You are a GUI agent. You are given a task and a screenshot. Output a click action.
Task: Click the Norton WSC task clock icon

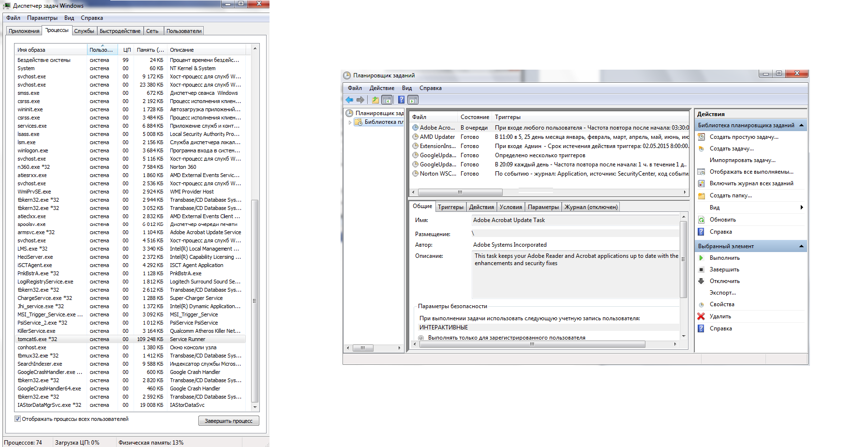pos(415,174)
